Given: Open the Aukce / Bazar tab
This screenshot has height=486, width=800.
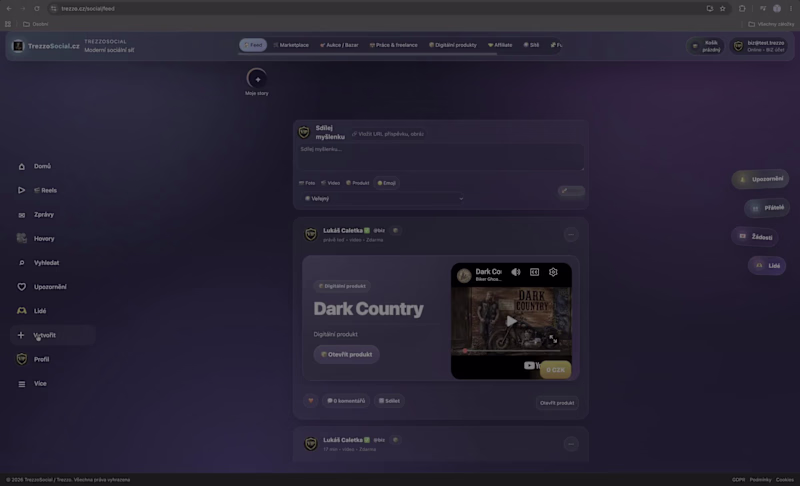Looking at the screenshot, I should coord(339,45).
